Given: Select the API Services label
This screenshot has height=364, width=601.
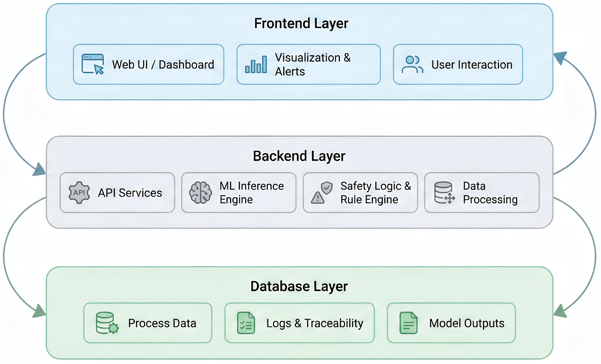Looking at the screenshot, I should pyautogui.click(x=130, y=193).
